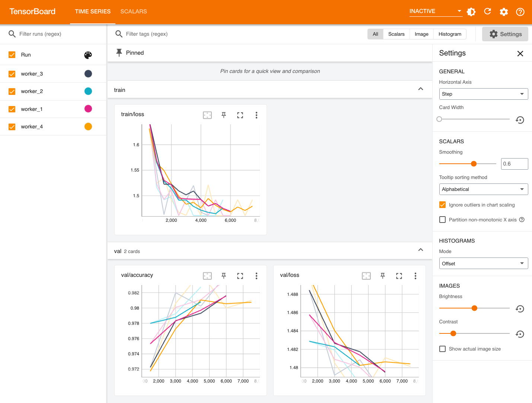The image size is (532, 403).
Task: Click the val/accuracy card title
Action: pyautogui.click(x=137, y=275)
